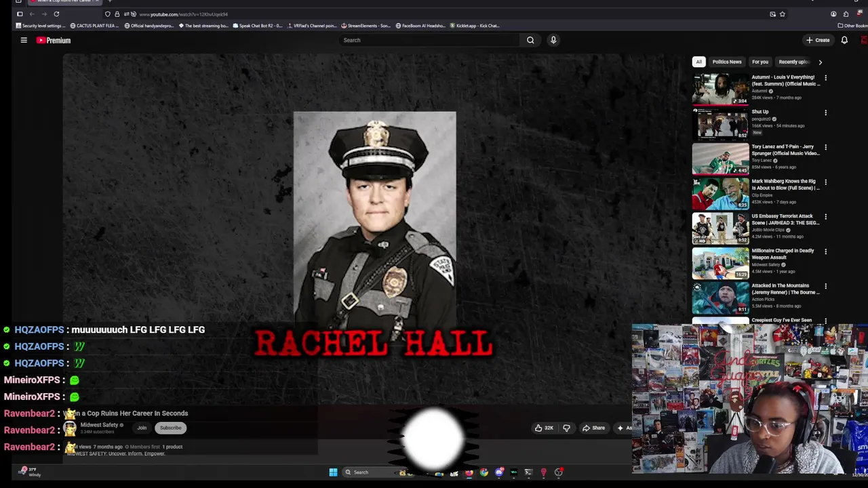Open options menu for 'Louis V Everything!' video
The image size is (868, 488).
[825, 78]
